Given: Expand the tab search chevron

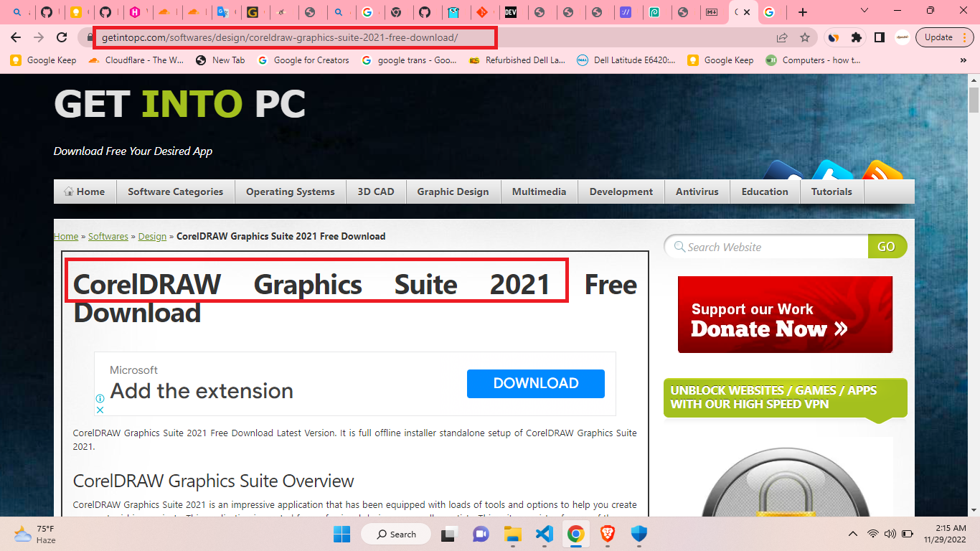Looking at the screenshot, I should click(864, 11).
